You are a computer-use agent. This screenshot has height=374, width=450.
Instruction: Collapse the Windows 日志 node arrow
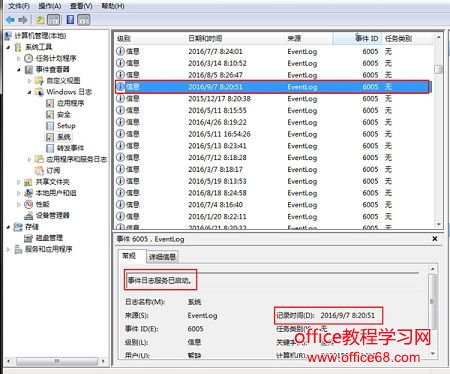[x=29, y=92]
